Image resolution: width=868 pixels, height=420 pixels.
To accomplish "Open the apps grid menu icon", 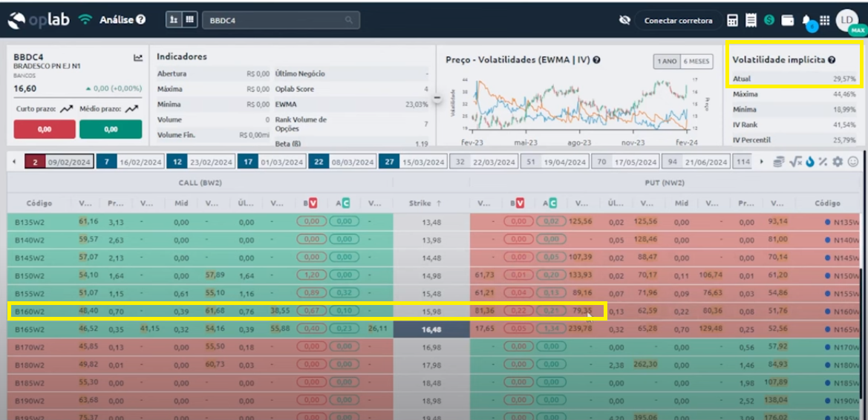I will 825,21.
